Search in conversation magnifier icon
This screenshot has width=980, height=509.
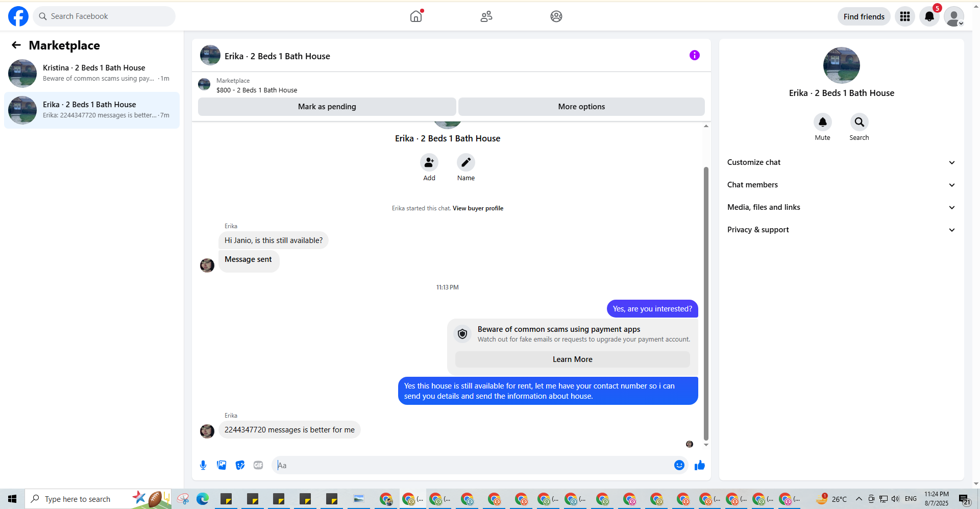tap(860, 122)
